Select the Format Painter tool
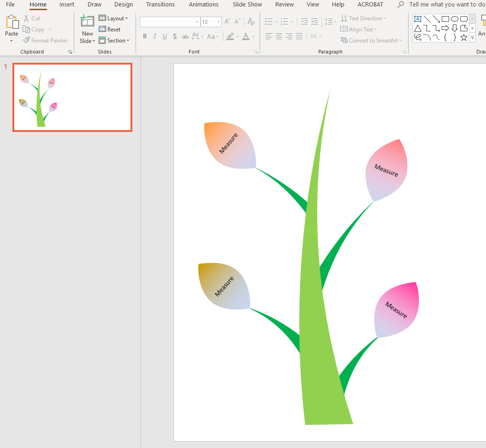 click(45, 41)
